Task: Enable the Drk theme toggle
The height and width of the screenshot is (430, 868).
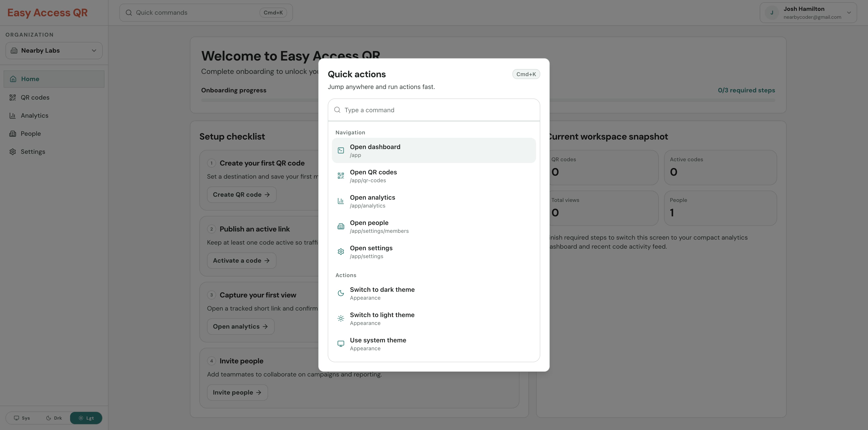Action: click(x=54, y=418)
